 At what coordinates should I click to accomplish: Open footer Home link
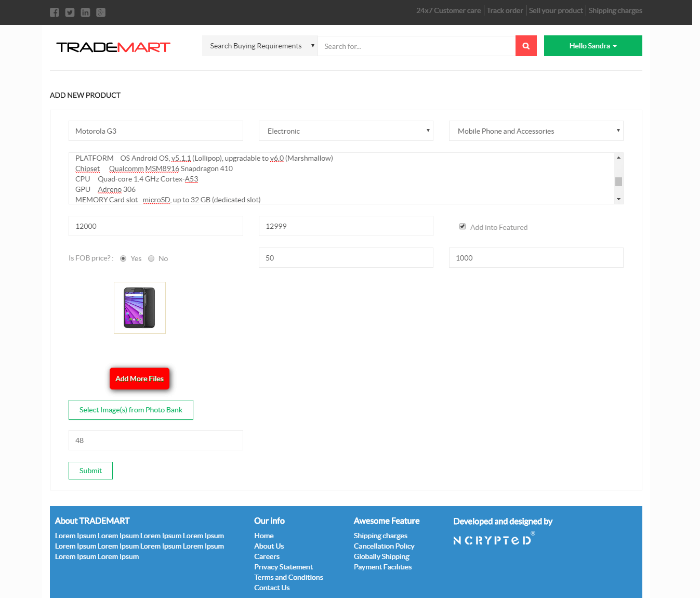[x=263, y=536]
